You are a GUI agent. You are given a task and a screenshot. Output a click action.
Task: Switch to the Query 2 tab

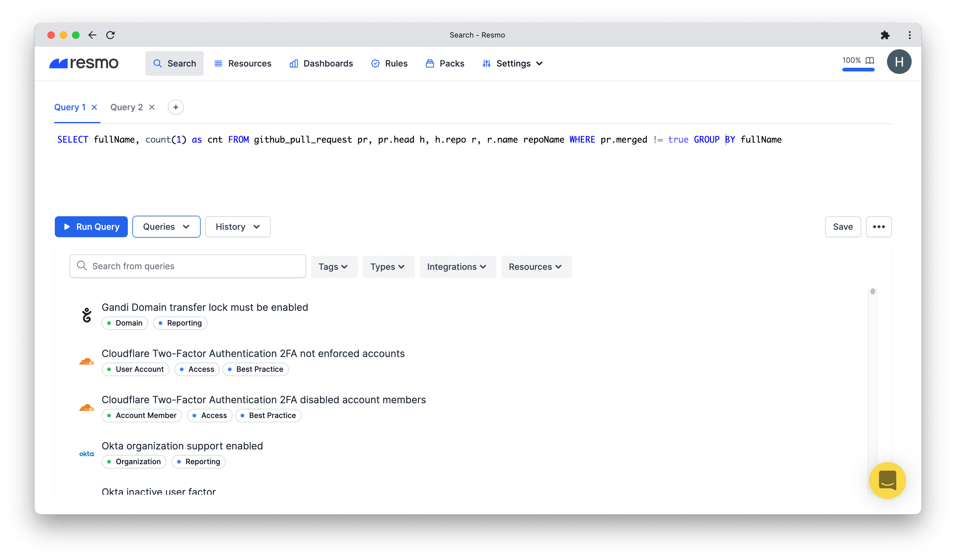coord(127,108)
